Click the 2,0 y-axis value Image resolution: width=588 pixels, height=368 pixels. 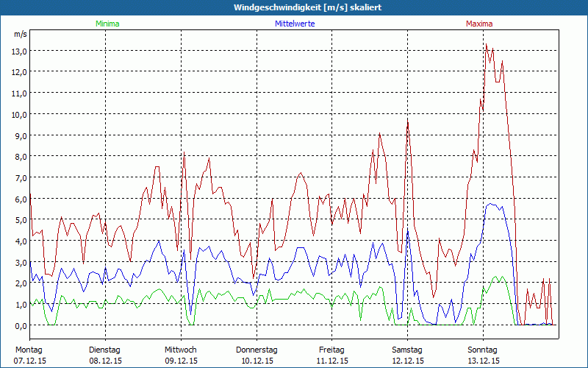pyautogui.click(x=21, y=283)
